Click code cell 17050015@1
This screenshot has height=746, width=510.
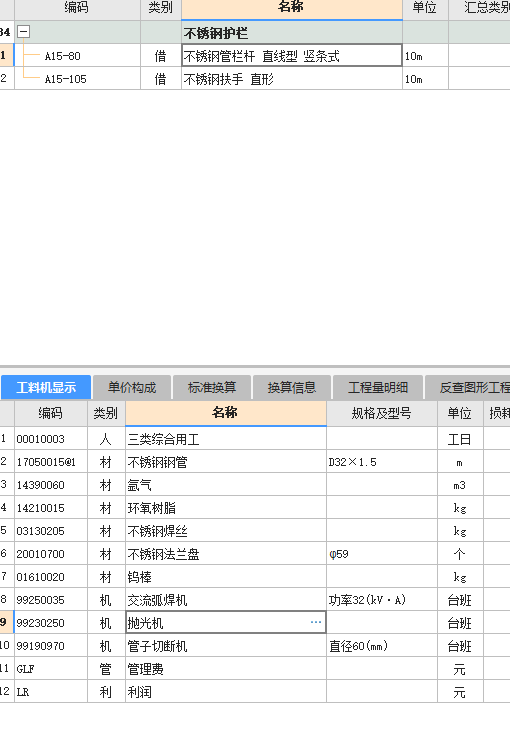coord(51,461)
